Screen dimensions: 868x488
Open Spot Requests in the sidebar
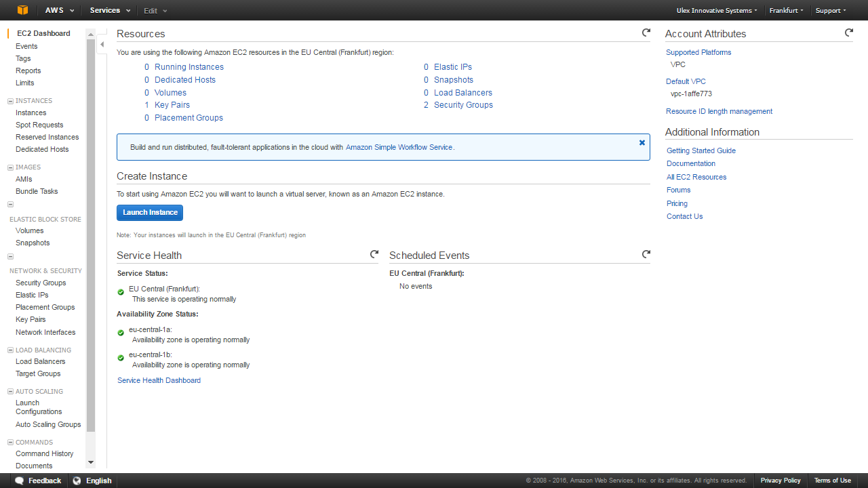click(39, 125)
